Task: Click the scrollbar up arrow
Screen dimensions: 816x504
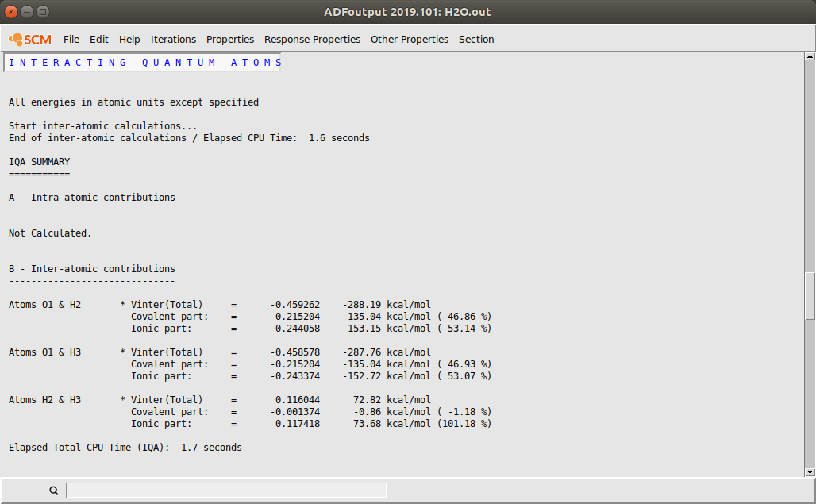Action: tap(810, 56)
